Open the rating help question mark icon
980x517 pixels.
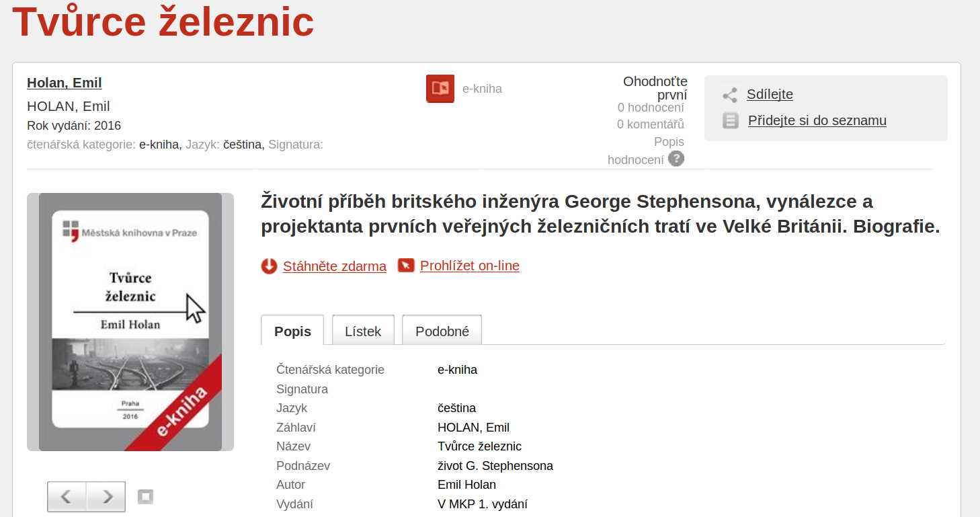(x=676, y=159)
